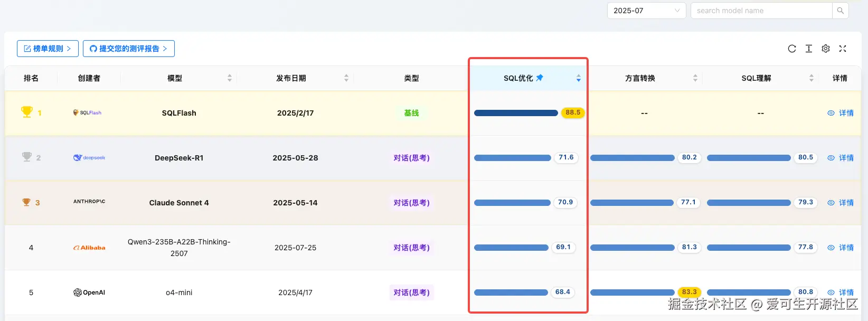Toggle fullscreen table view icon
Viewport: 868px width, 321px height.
pyautogui.click(x=843, y=49)
